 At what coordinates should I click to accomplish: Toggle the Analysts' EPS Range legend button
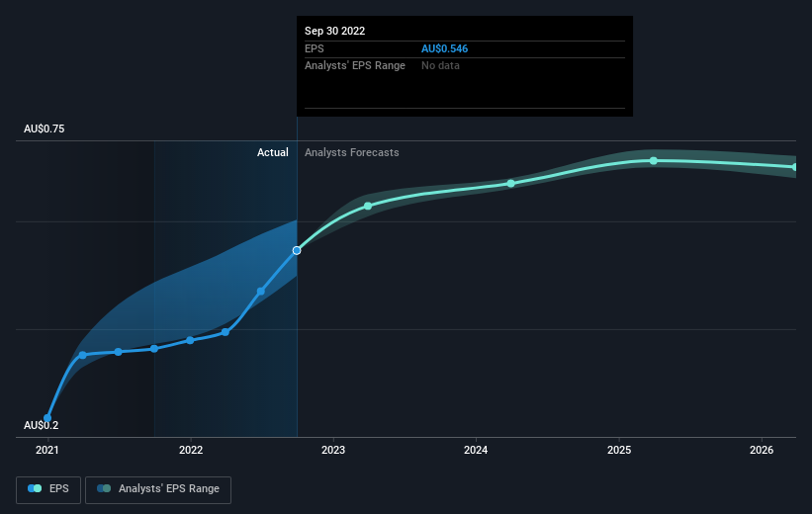click(158, 489)
